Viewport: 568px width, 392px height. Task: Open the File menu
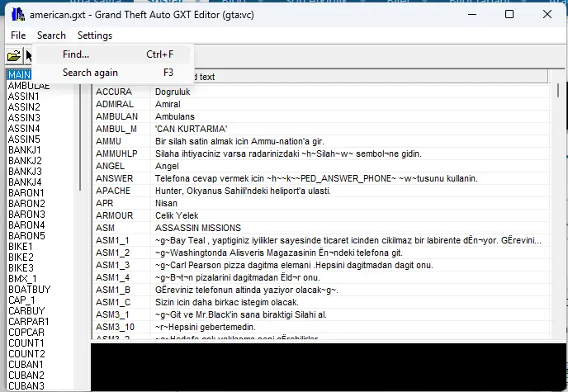tap(18, 35)
